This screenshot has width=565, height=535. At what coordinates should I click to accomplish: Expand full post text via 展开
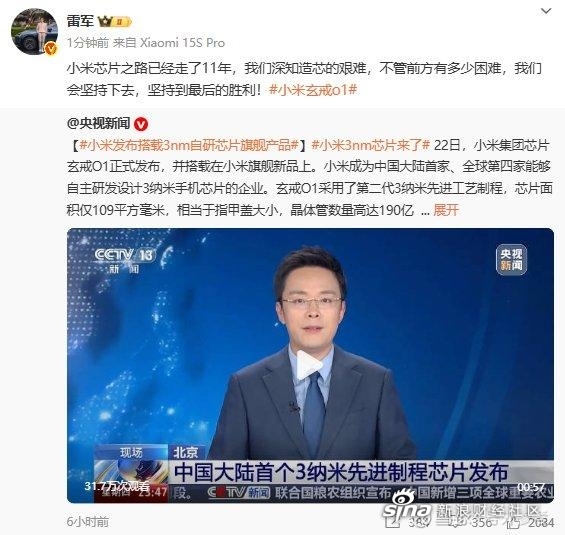pyautogui.click(x=446, y=210)
